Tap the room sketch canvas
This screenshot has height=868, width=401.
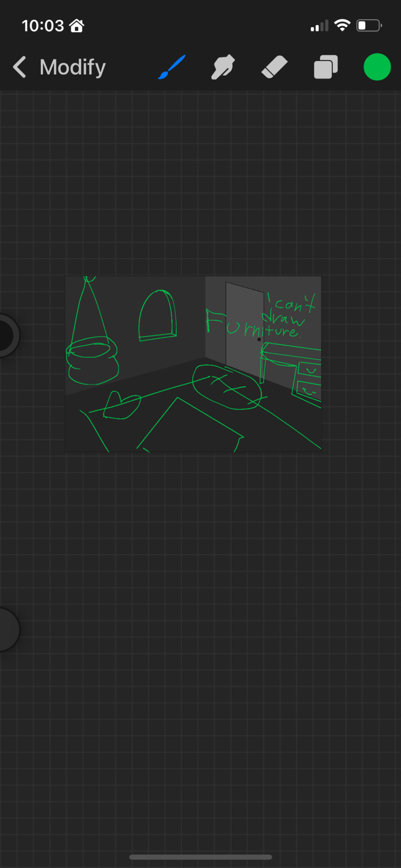point(193,364)
